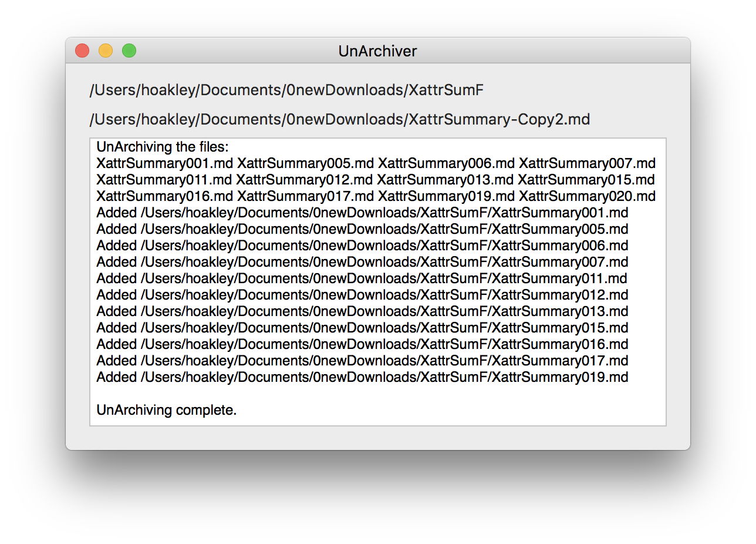Click the UnArchiver window title

coord(377,51)
